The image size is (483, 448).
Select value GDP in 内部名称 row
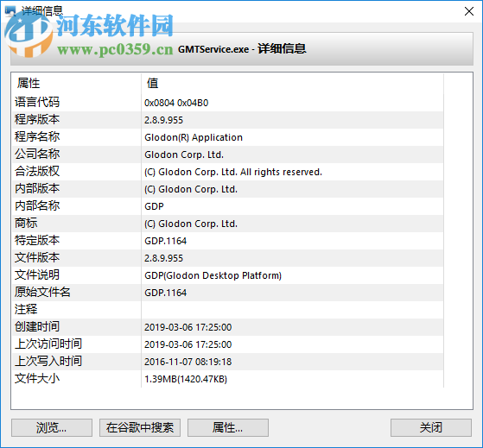154,206
